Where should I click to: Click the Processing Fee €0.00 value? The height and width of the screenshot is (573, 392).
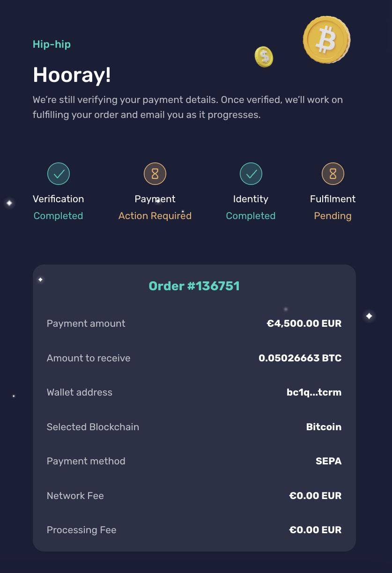coord(316,530)
